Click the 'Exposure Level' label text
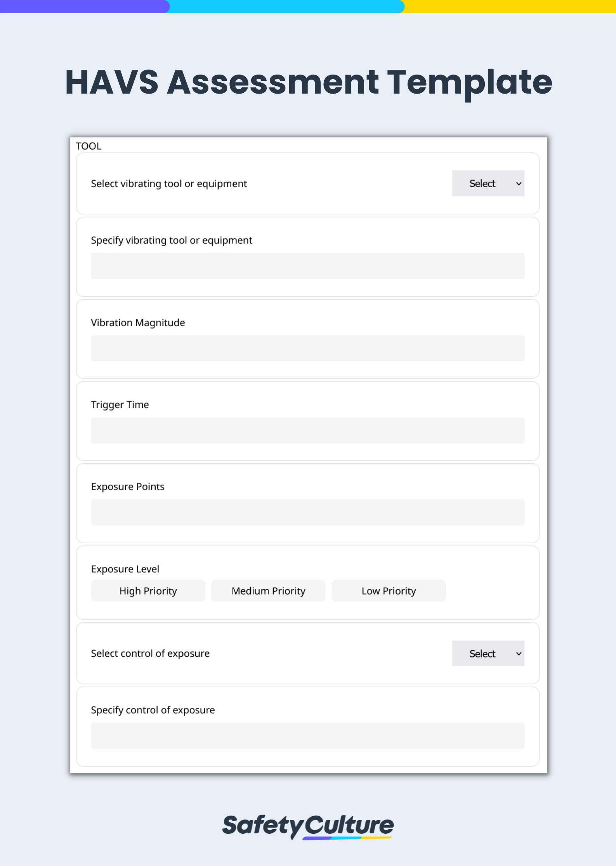Screen dimensions: 616x866 125,569
